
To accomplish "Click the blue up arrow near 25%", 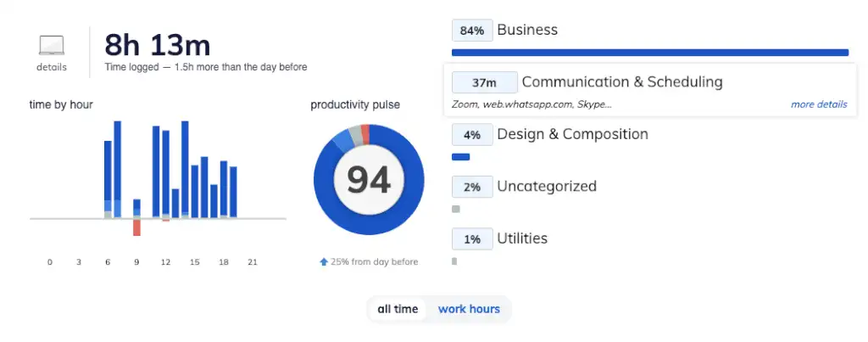I will [323, 262].
